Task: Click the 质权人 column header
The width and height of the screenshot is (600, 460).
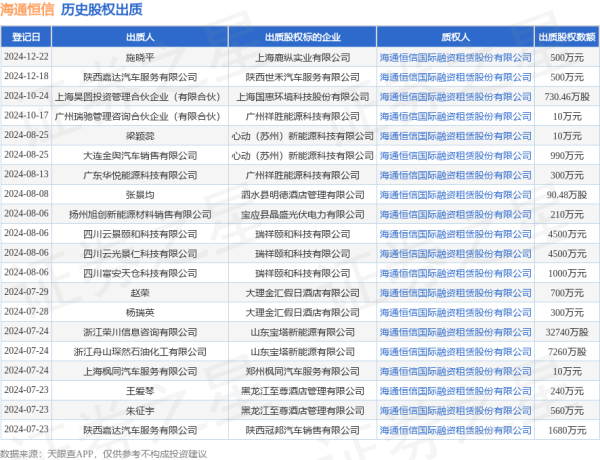Action: click(x=455, y=37)
